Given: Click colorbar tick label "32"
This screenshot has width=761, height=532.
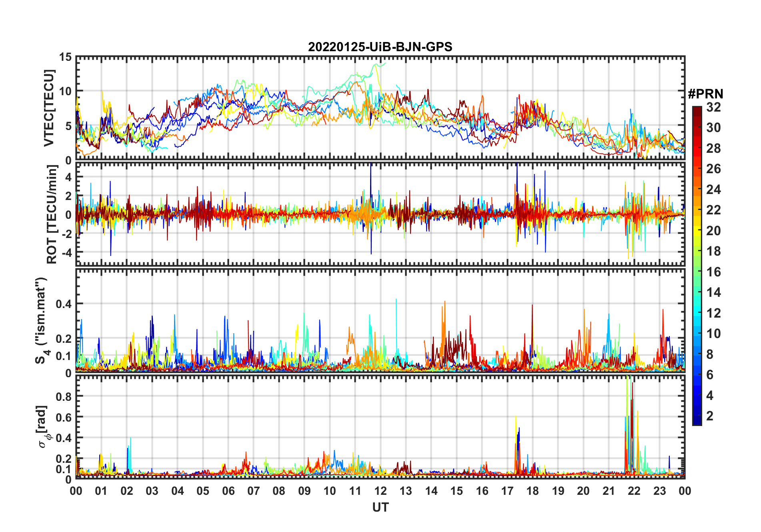Looking at the screenshot, I should [x=713, y=107].
